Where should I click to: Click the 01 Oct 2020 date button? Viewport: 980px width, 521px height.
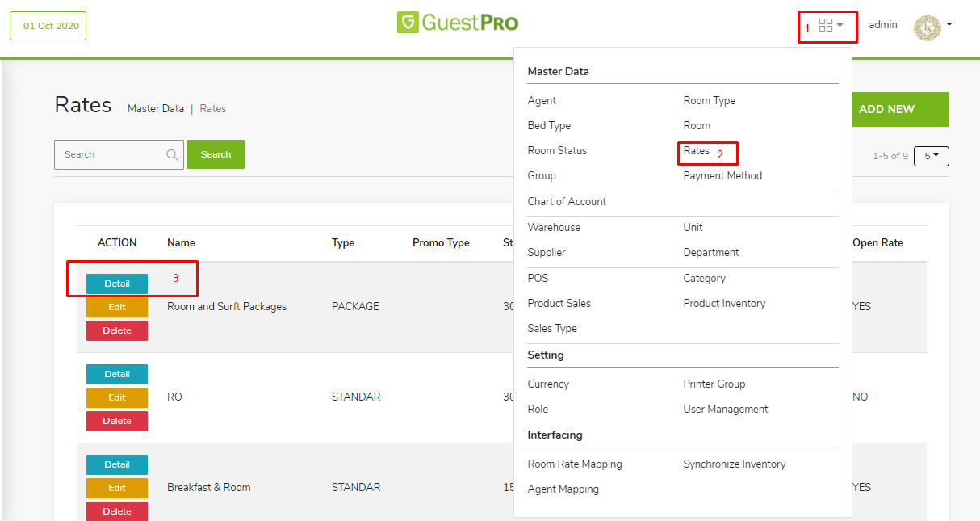pyautogui.click(x=48, y=26)
